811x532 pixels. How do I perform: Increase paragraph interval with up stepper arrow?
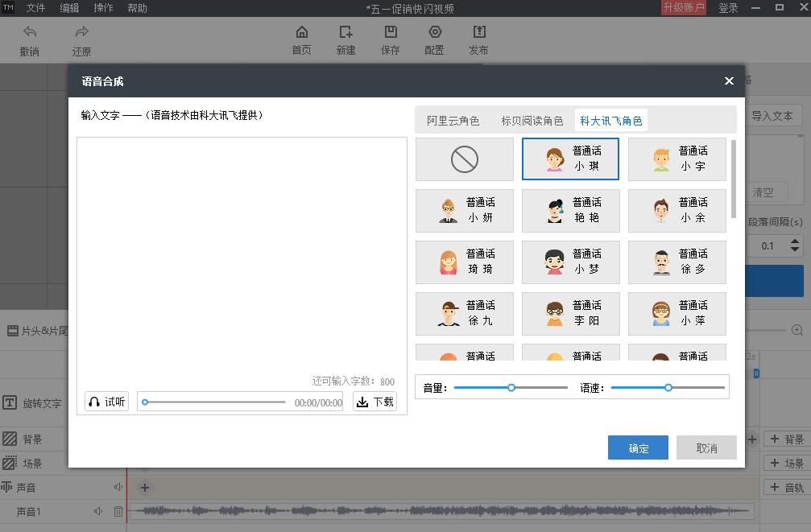(x=795, y=241)
